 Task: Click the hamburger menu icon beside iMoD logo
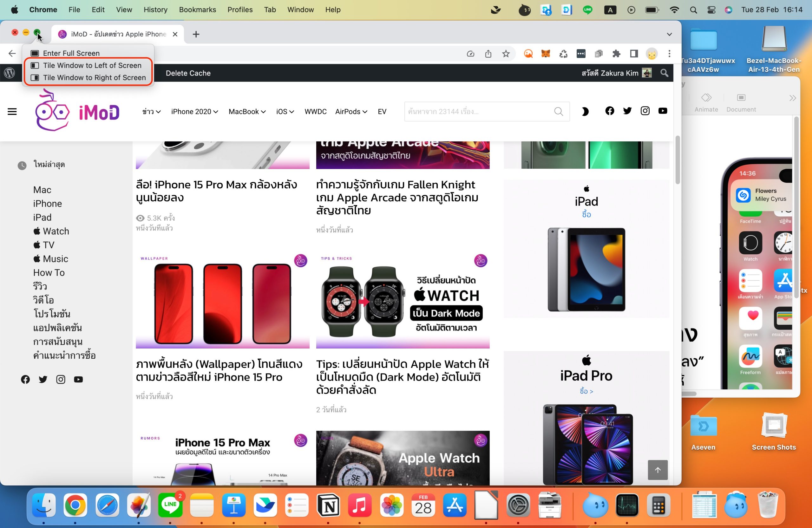pos(12,112)
